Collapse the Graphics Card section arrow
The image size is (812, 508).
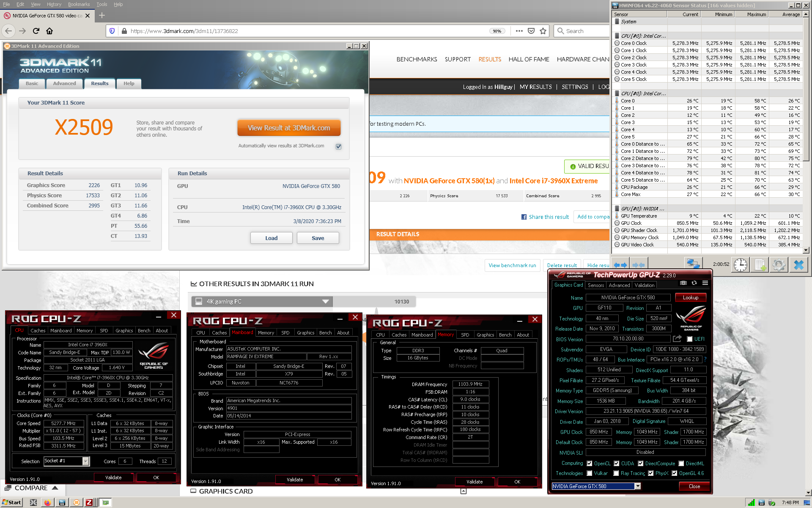click(464, 491)
